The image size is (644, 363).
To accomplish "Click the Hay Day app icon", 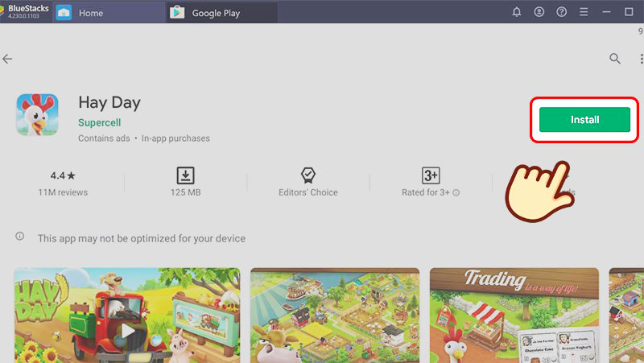I will coord(37,114).
